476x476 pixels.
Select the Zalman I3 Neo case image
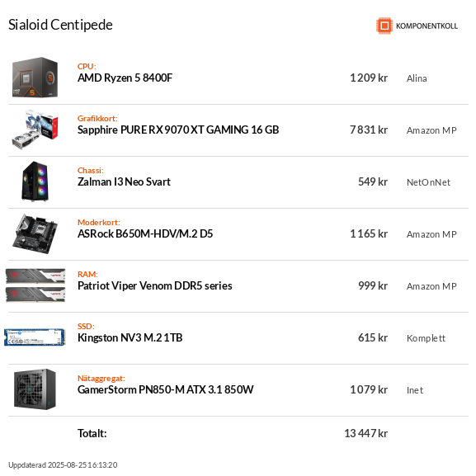click(x=35, y=181)
